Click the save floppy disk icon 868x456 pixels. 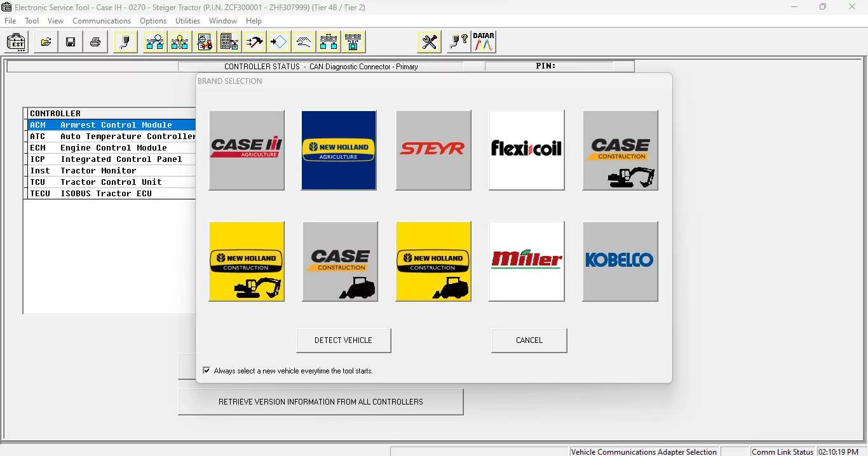(x=71, y=43)
